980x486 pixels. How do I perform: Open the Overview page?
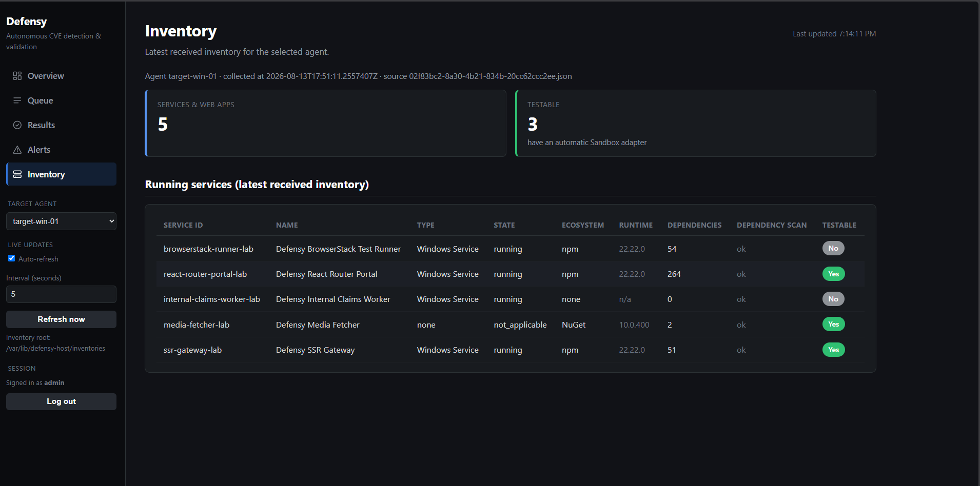coord(61,76)
